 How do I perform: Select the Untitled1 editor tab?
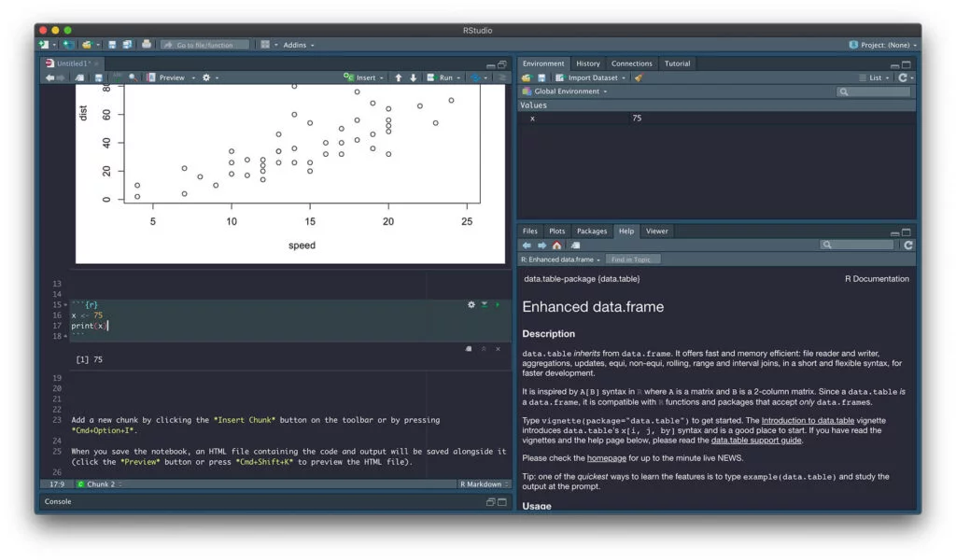[73, 63]
